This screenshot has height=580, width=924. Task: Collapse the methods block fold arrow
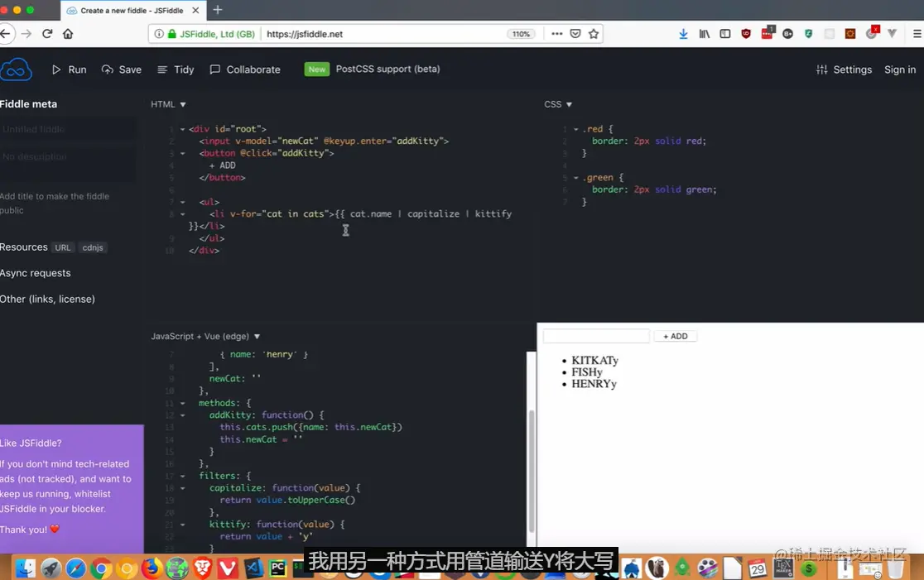pyautogui.click(x=183, y=403)
